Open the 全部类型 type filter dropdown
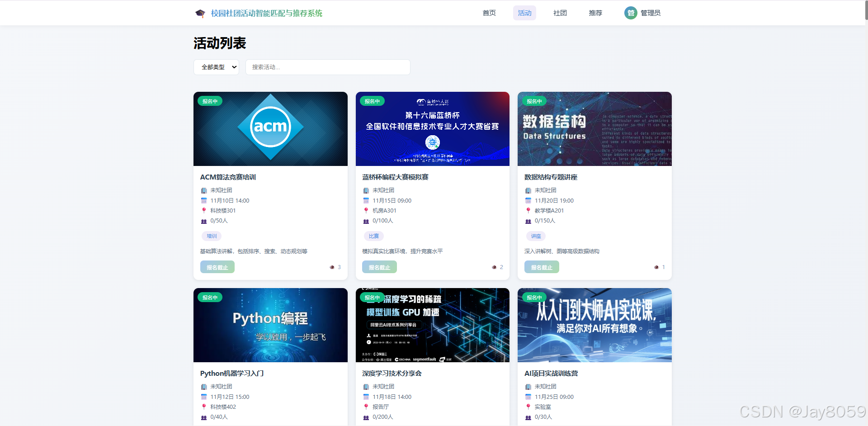Viewport: 868px width, 426px height. (216, 67)
